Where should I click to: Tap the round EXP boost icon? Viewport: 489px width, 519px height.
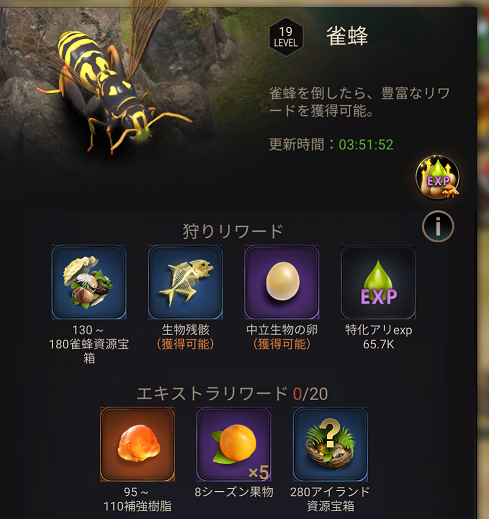pyautogui.click(x=437, y=177)
